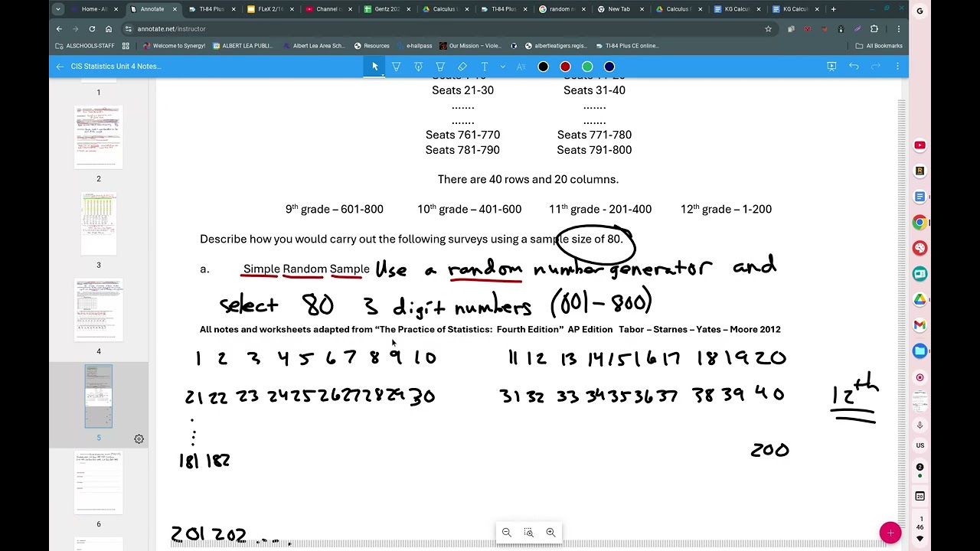Open page 4 thumbnail

click(x=98, y=311)
